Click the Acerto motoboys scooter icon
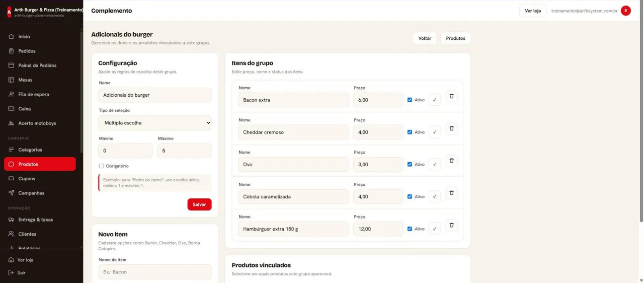The image size is (644, 283). (x=11, y=123)
